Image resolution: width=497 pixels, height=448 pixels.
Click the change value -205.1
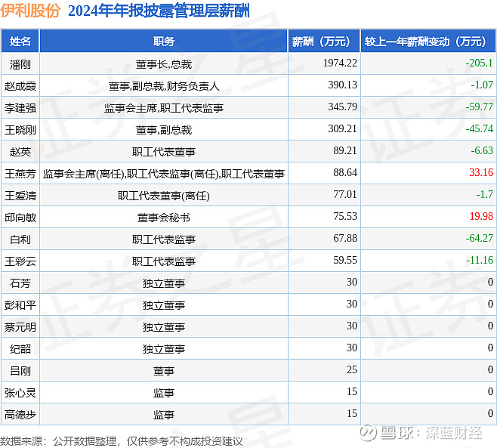(479, 63)
